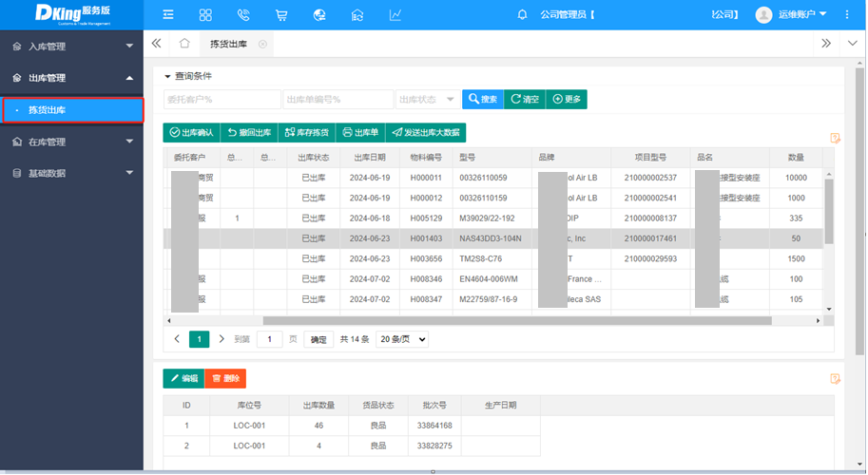
Task: Click the blue 搜索 search button
Action: 481,100
